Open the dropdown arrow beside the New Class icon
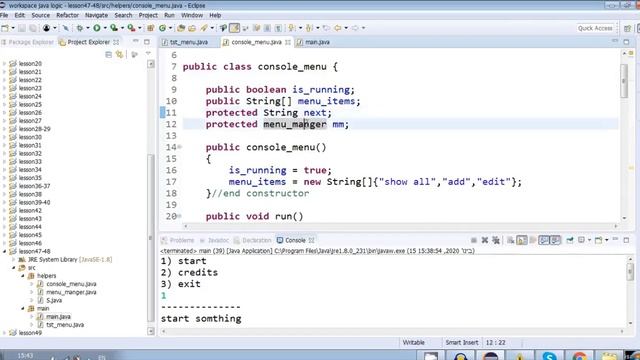Screen dimensions: 640x360 (x=170, y=28)
